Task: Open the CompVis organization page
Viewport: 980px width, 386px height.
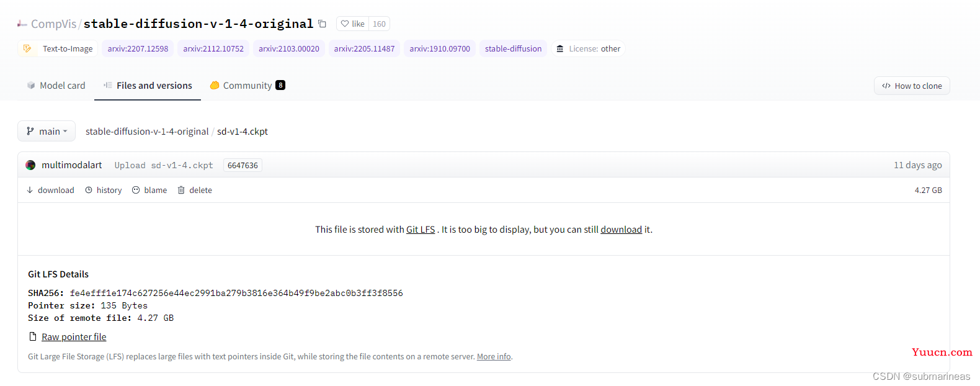Action: [53, 24]
